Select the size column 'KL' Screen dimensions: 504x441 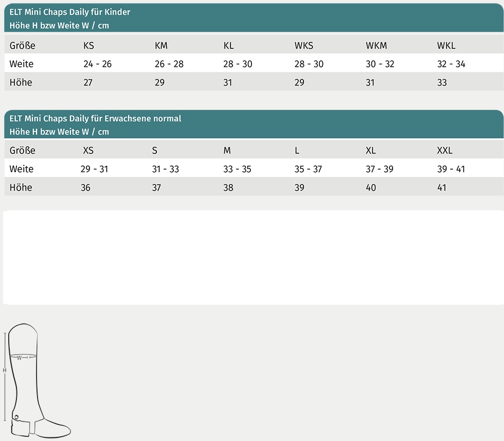228,45
